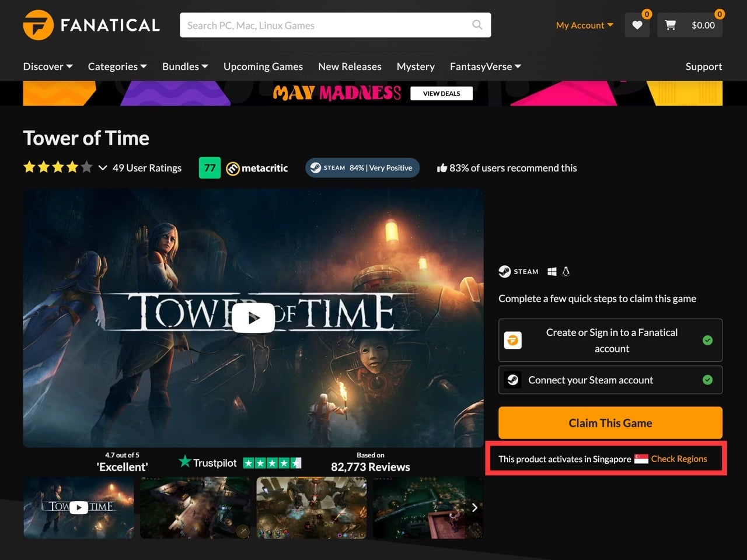This screenshot has height=560, width=747.
Task: Click the $0.00 cart total
Action: (x=703, y=25)
